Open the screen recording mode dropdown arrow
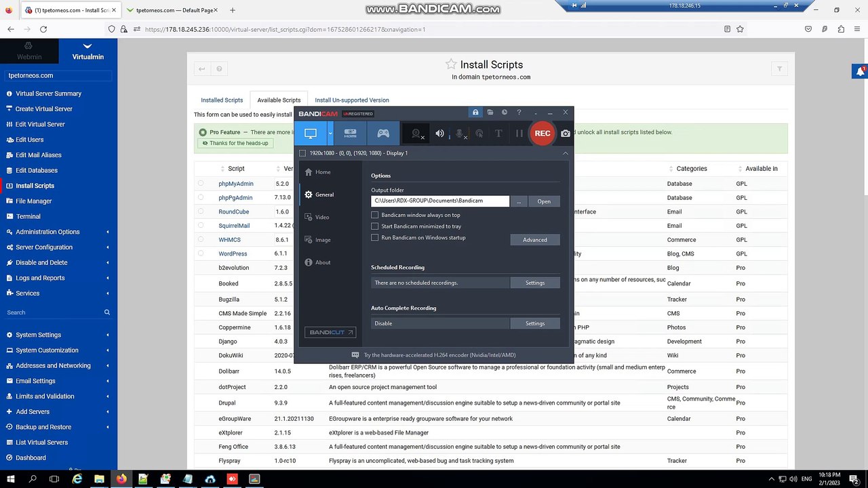868x488 pixels. [330, 134]
